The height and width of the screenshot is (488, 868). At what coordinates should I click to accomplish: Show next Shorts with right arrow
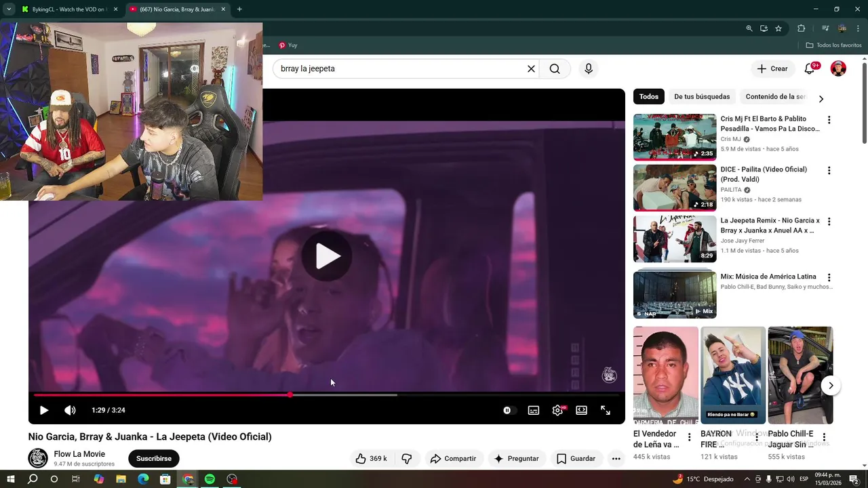point(831,386)
